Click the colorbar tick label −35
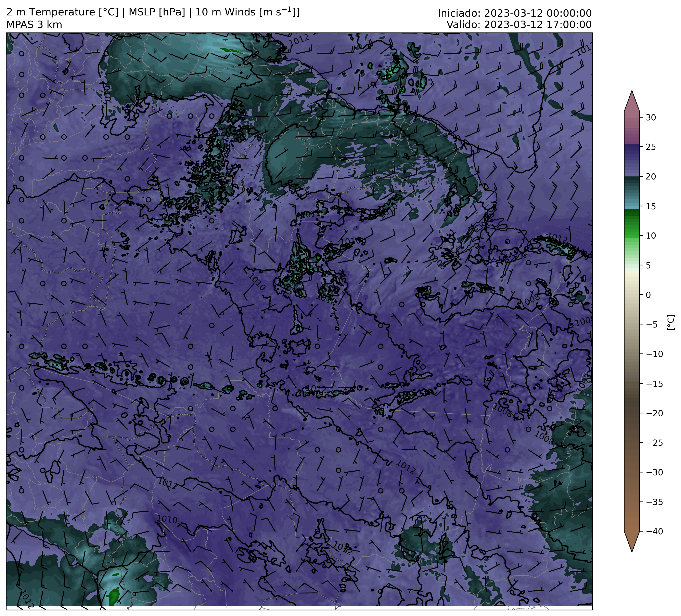 pos(654,502)
